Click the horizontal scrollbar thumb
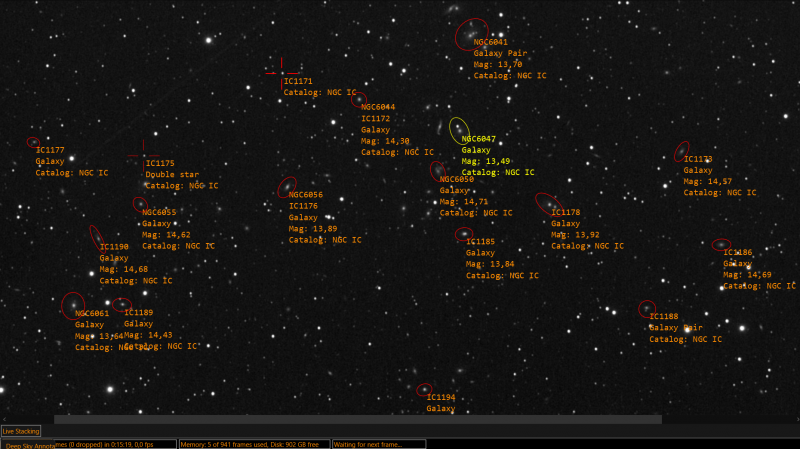Image resolution: width=800 pixels, height=449 pixels. coord(358,419)
